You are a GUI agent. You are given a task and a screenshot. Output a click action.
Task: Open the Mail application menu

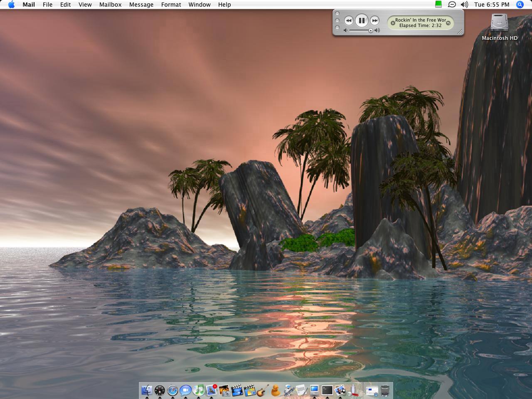tap(29, 5)
